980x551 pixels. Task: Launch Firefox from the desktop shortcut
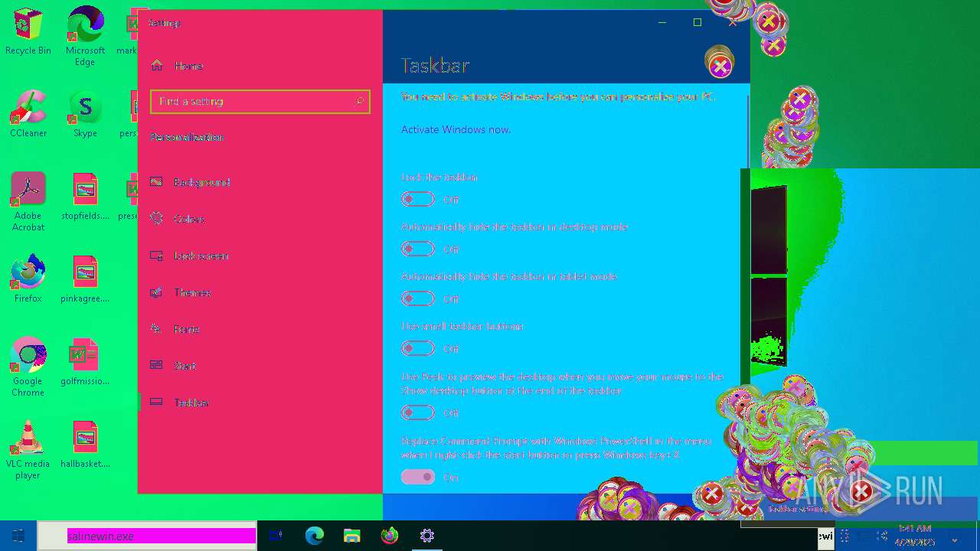tap(28, 279)
